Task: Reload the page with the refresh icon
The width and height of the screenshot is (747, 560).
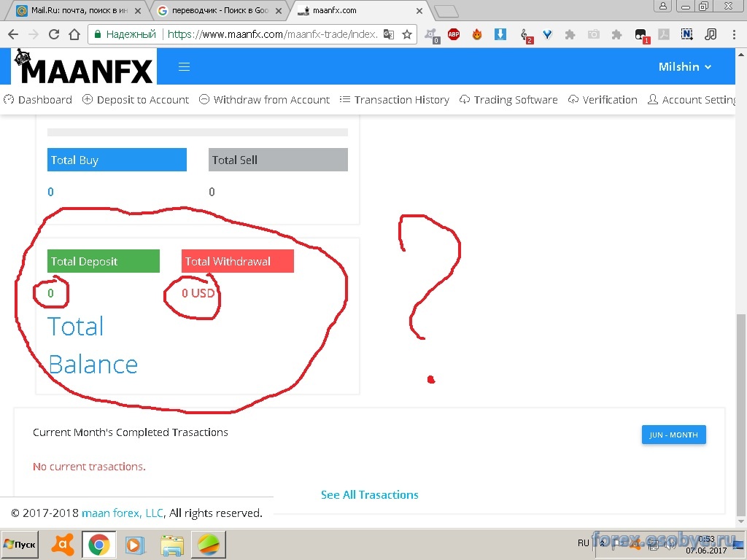Action: 54,34
